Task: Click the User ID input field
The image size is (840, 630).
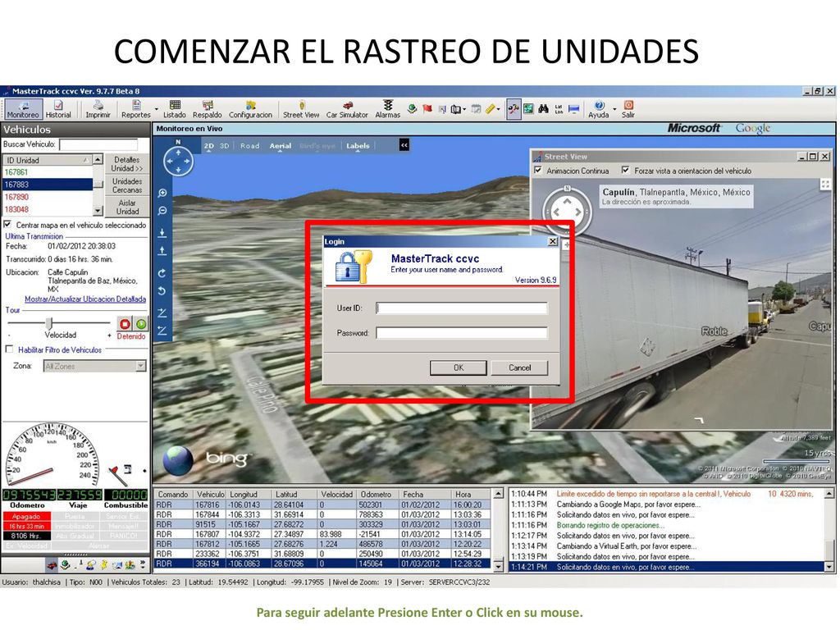Action: click(x=462, y=308)
